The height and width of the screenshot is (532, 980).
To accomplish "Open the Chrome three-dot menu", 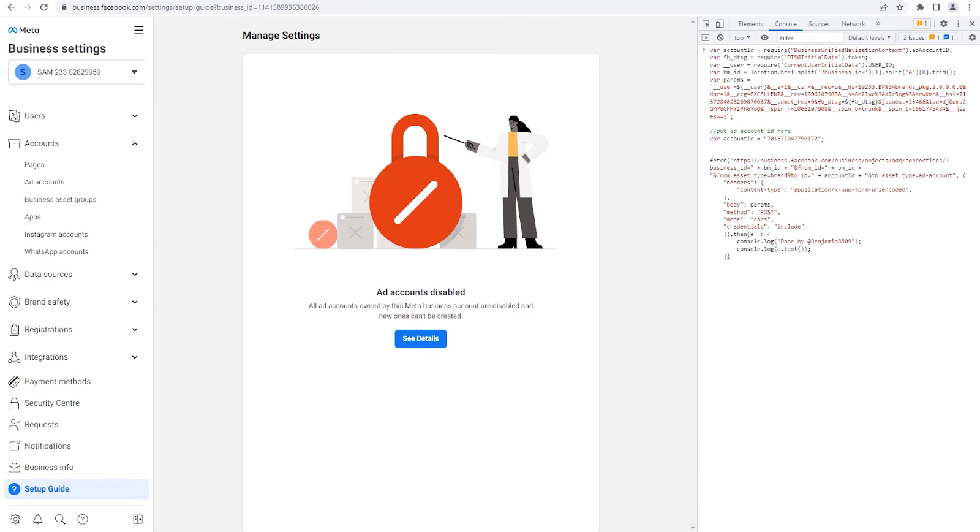I will coord(970,7).
